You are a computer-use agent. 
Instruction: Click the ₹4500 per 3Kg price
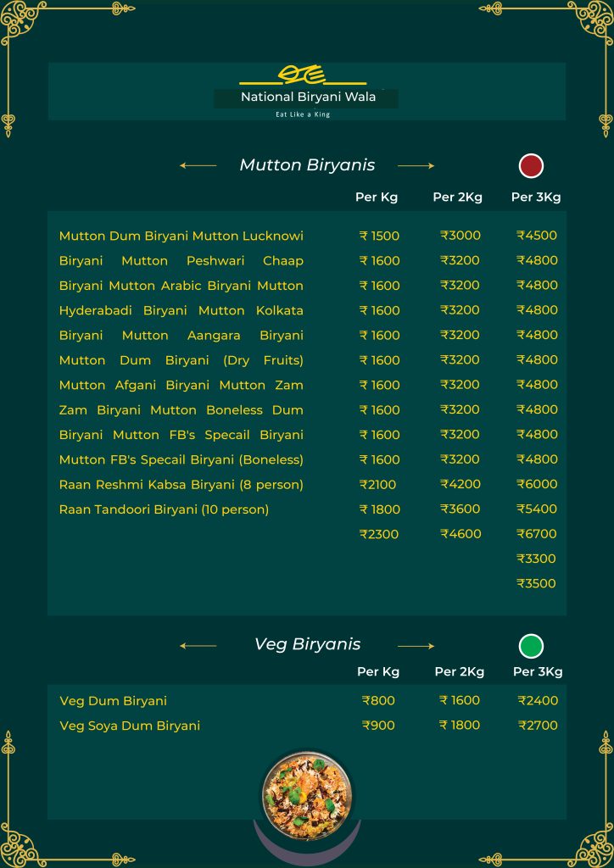pyautogui.click(x=537, y=236)
